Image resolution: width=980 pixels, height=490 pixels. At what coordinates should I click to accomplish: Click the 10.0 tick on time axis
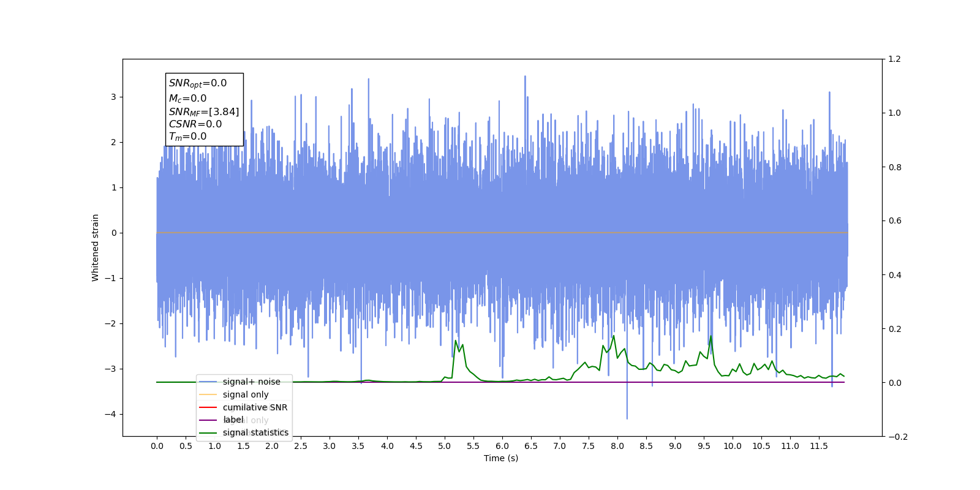(x=733, y=446)
